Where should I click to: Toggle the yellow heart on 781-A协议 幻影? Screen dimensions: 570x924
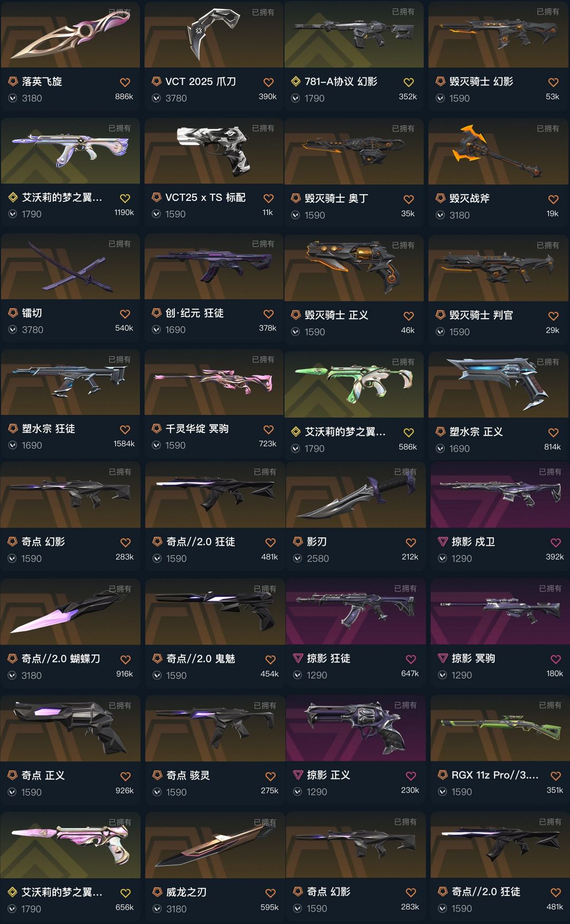[x=408, y=82]
